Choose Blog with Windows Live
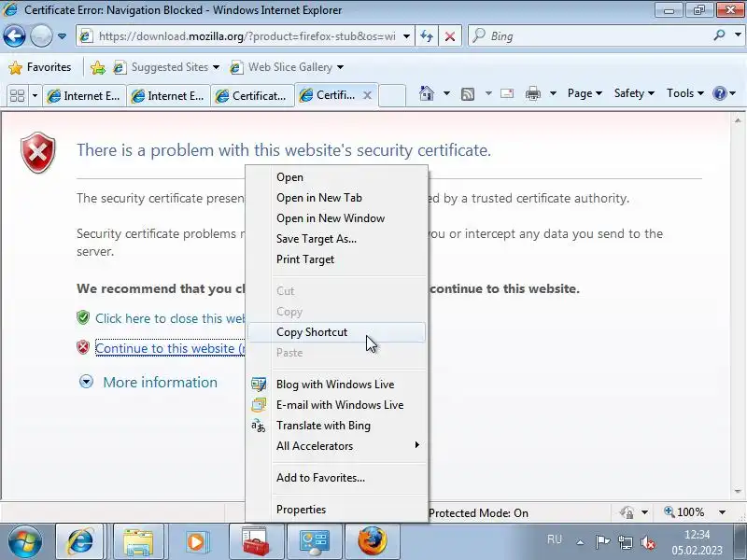This screenshot has width=747, height=560. point(336,385)
